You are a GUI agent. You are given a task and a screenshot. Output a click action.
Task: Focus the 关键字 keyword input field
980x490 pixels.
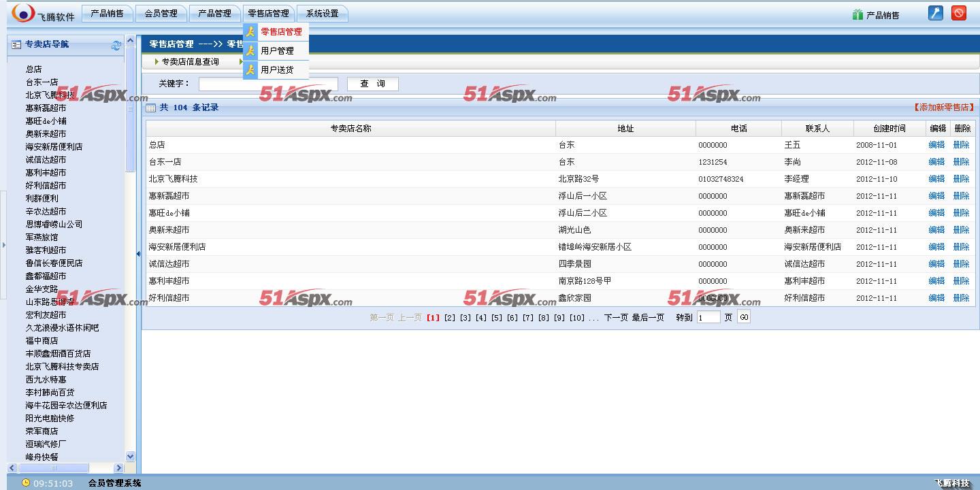click(268, 84)
